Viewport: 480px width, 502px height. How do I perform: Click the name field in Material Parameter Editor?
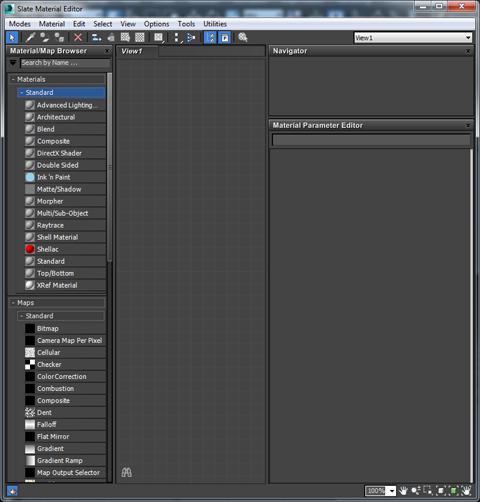(371, 140)
